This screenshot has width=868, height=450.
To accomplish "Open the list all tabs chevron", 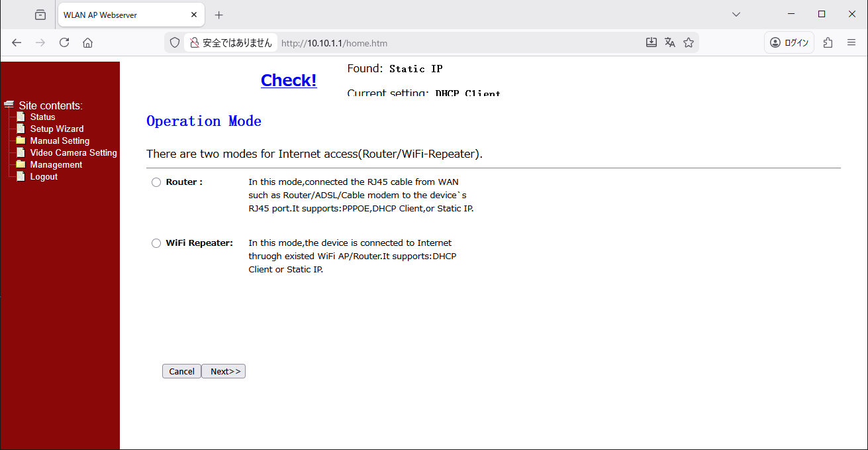I will [x=736, y=15].
